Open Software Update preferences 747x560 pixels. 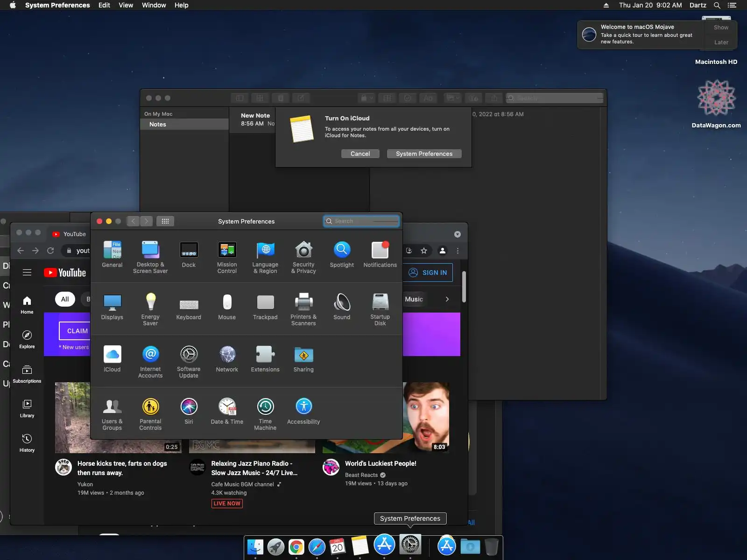click(189, 361)
